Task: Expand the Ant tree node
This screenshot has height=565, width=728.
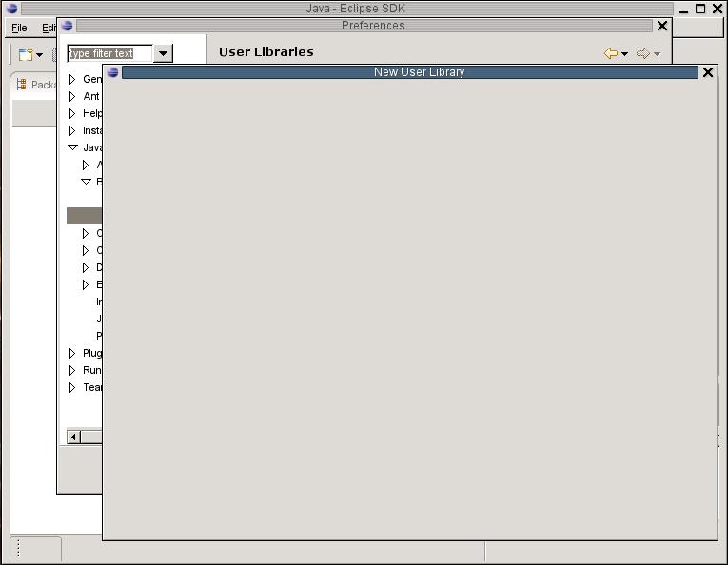Action: click(x=72, y=96)
